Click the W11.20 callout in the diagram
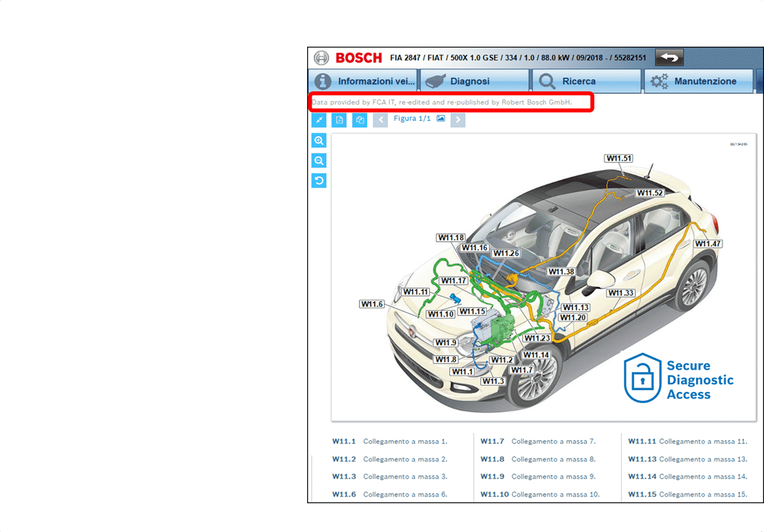764x532 pixels. [x=573, y=318]
